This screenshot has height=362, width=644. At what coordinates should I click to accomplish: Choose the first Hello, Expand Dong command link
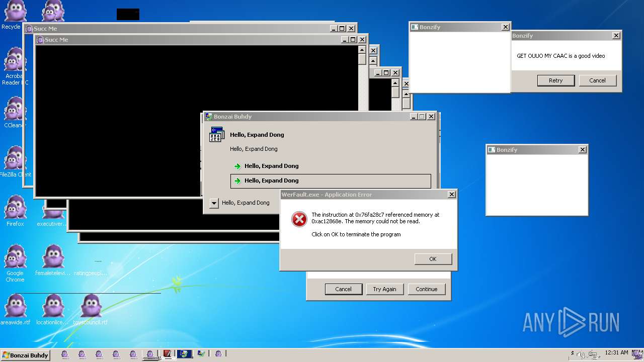(x=331, y=166)
